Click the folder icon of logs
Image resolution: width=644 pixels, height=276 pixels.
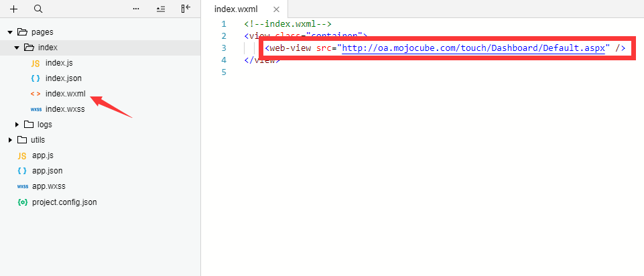coord(29,125)
